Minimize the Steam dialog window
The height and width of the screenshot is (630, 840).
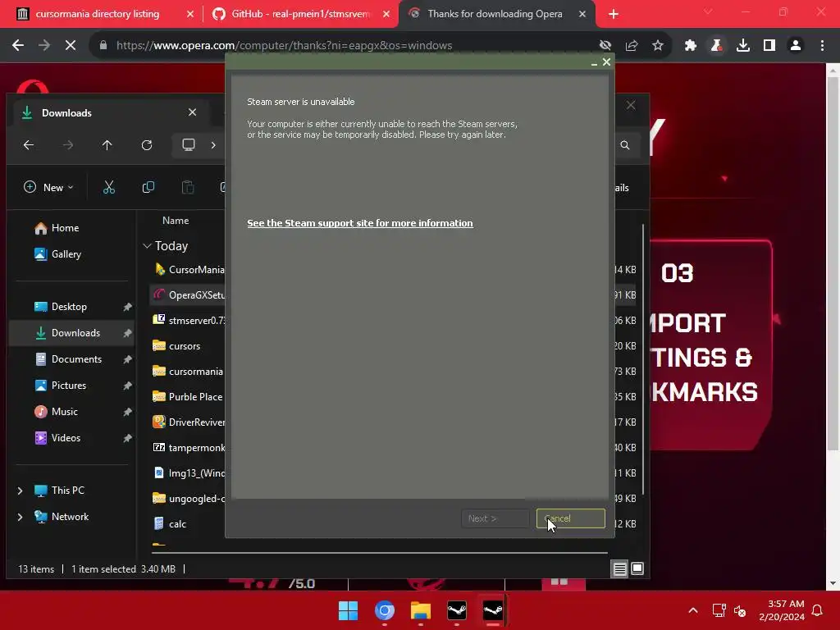click(x=594, y=62)
